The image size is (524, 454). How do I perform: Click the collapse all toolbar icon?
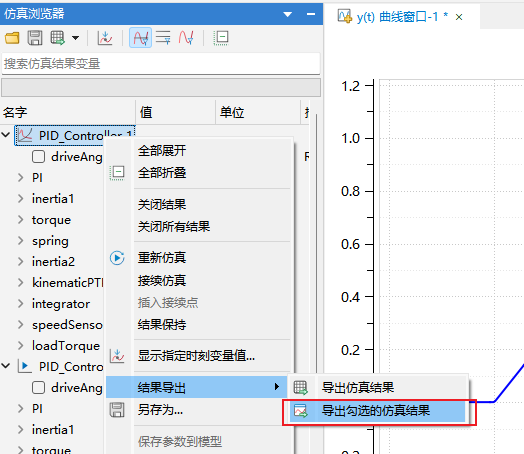coord(221,38)
